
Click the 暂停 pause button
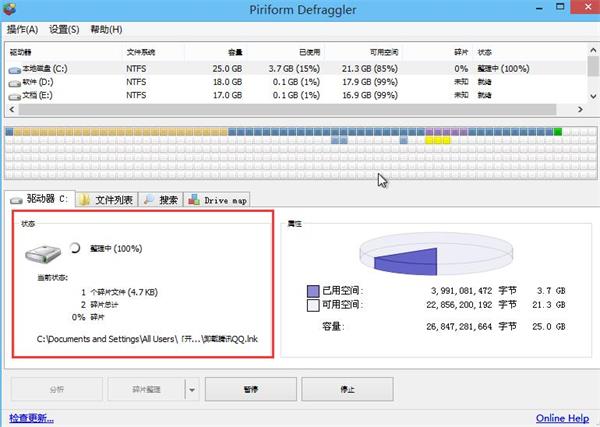pyautogui.click(x=251, y=389)
